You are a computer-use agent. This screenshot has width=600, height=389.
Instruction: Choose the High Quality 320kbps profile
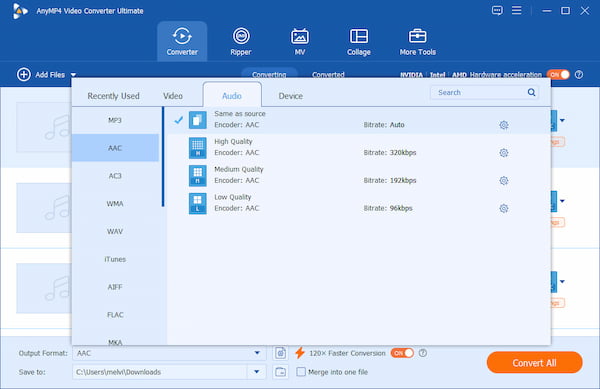pos(358,148)
